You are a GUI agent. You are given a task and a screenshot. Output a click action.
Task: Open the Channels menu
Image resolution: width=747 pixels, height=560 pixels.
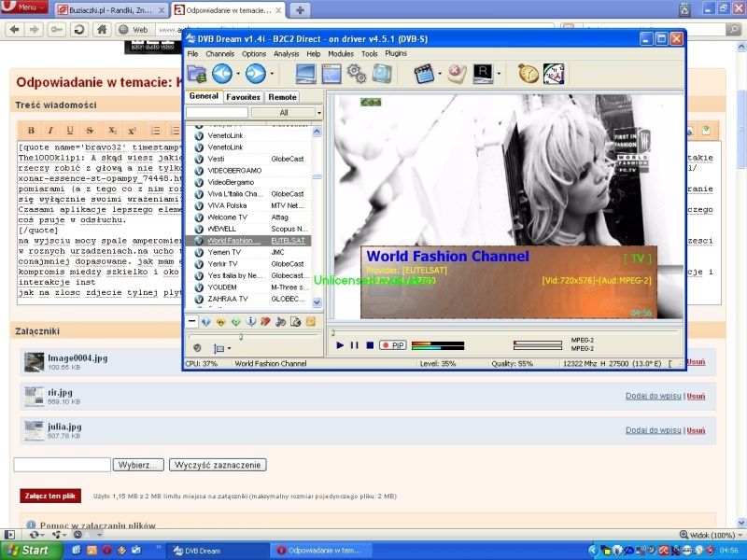[219, 54]
